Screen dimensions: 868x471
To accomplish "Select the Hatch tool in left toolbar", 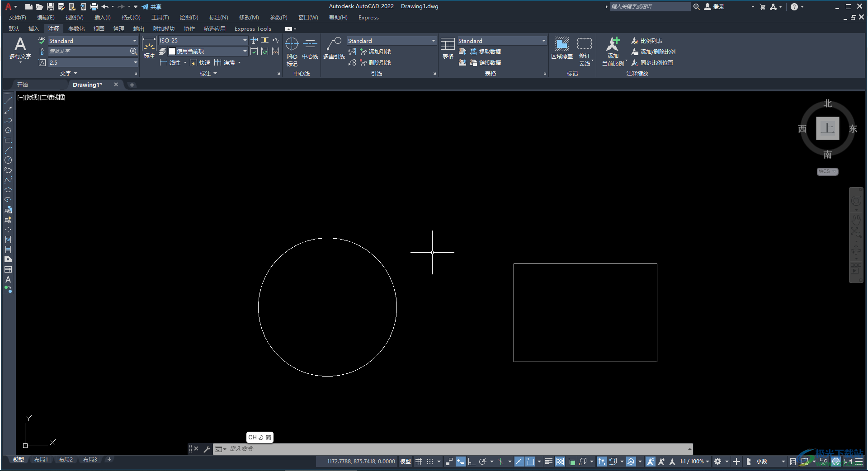I will tap(8, 240).
